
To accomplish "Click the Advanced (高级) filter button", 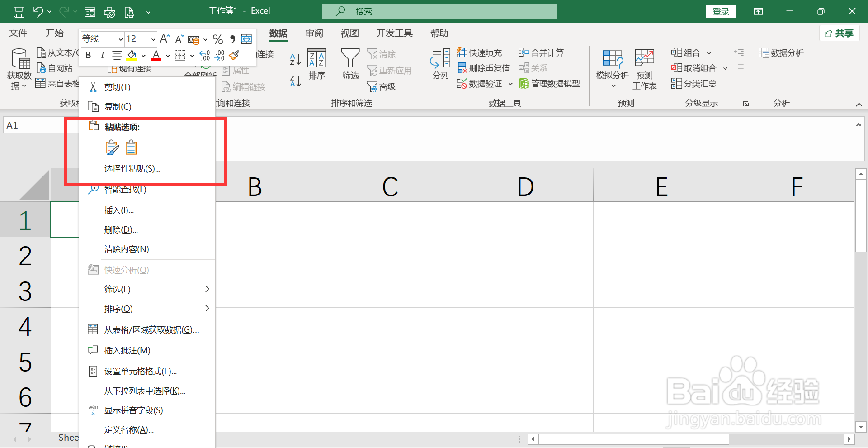I will click(x=381, y=86).
